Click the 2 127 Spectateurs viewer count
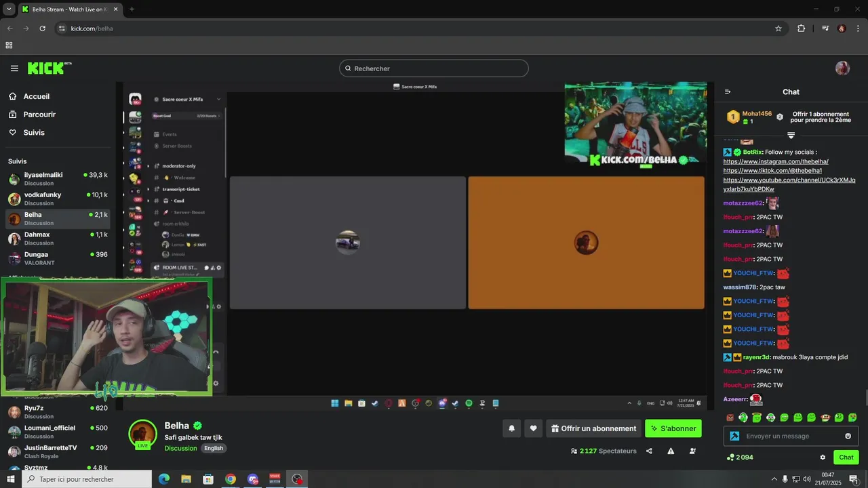This screenshot has width=868, height=488. point(604,451)
